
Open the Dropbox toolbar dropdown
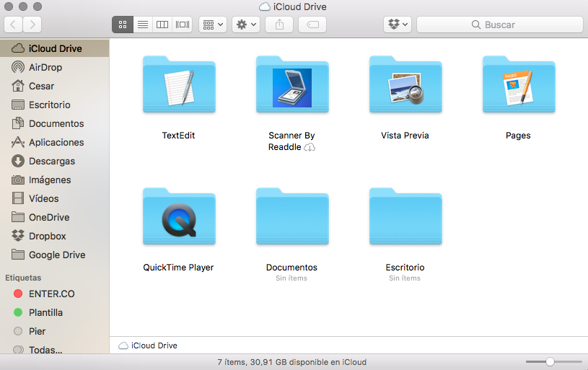tap(398, 25)
